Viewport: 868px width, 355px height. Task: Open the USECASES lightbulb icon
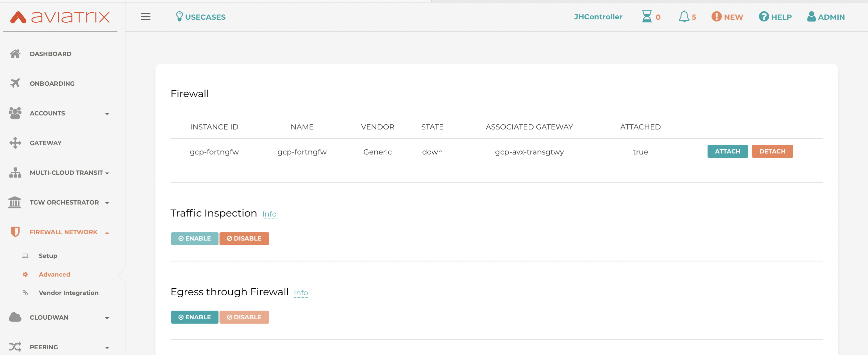pyautogui.click(x=179, y=17)
